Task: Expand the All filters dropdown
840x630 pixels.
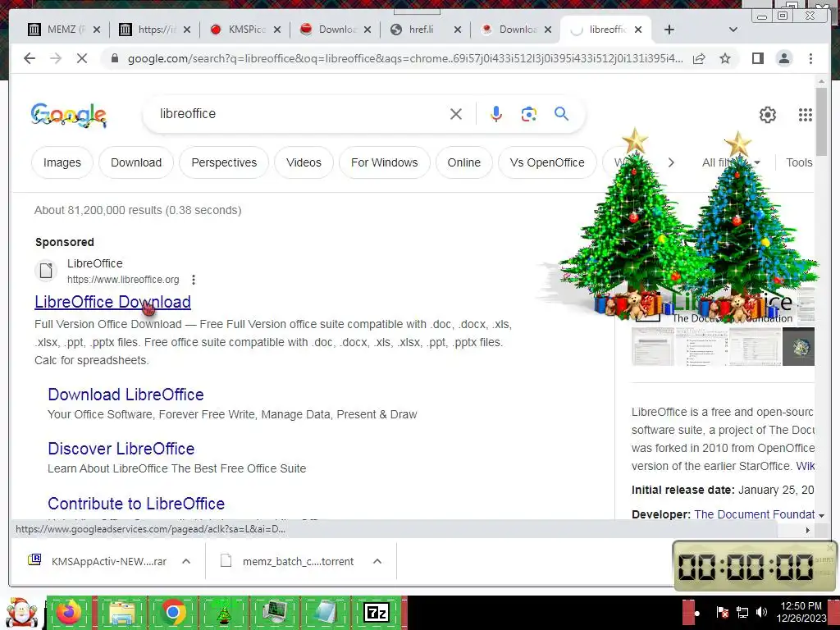Action: 732,162
